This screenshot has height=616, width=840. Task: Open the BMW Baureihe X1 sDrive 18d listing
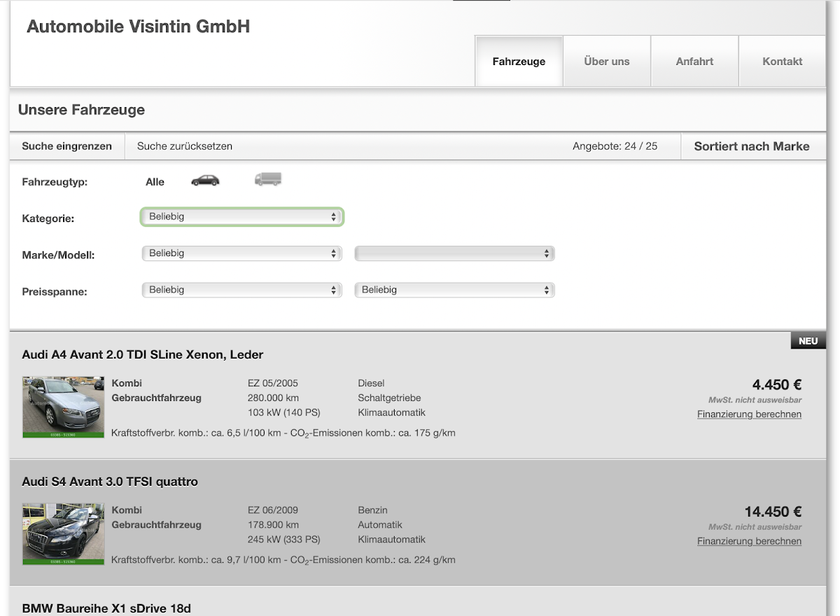pos(106,608)
